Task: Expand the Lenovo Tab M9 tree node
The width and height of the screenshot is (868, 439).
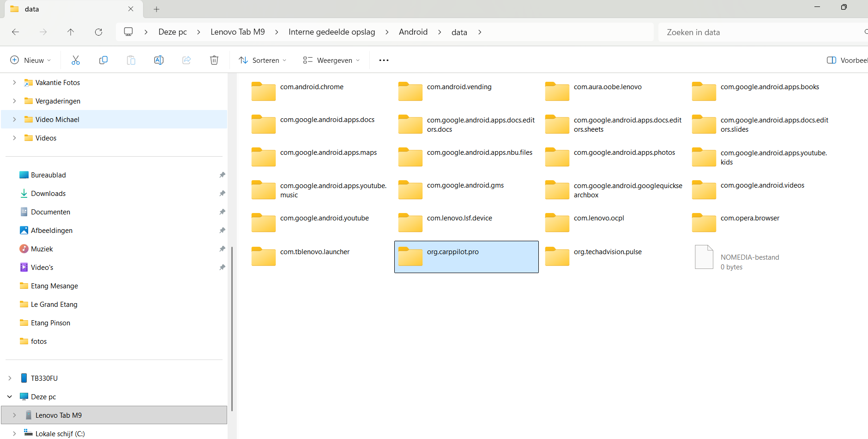Action: coord(14,415)
